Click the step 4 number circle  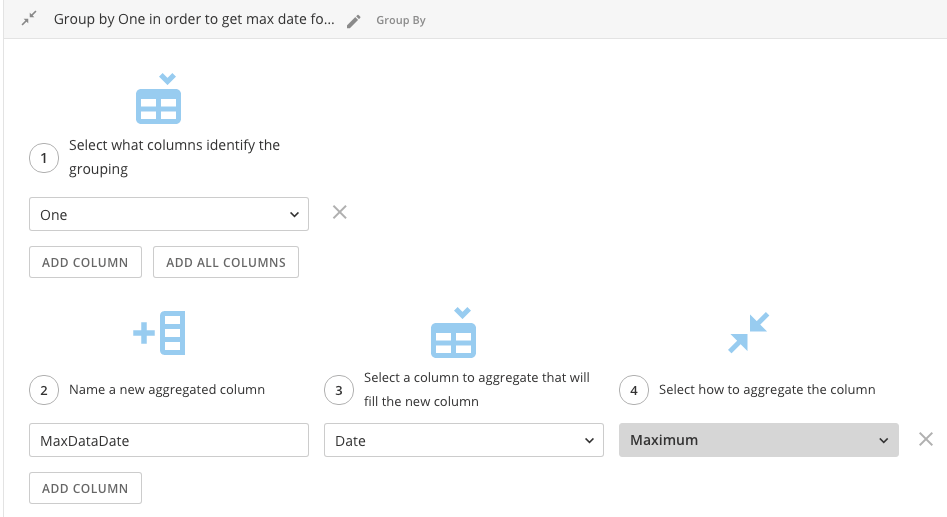click(x=634, y=390)
